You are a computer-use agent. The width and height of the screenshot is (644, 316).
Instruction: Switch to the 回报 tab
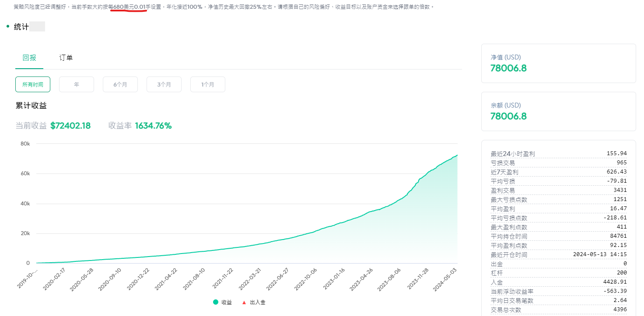(x=29, y=58)
